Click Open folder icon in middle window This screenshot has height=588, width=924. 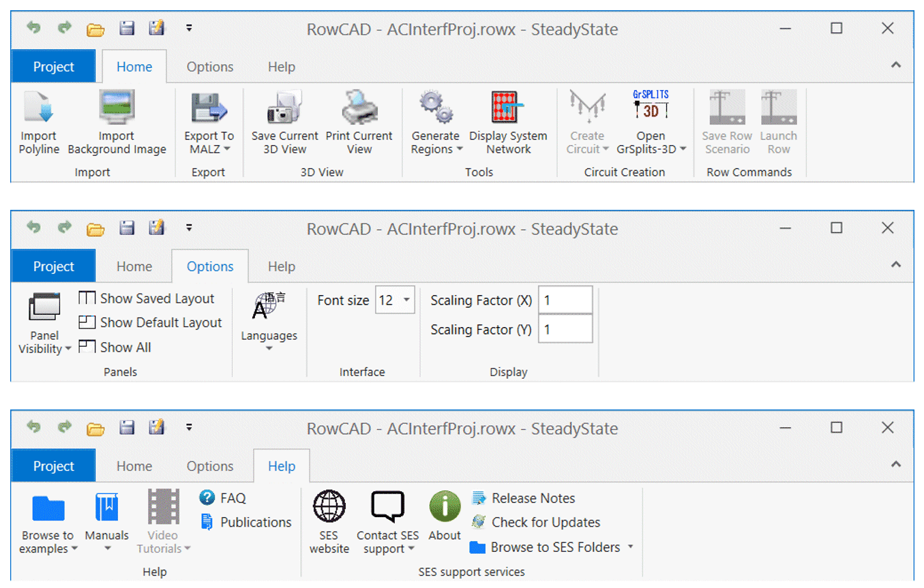(95, 228)
